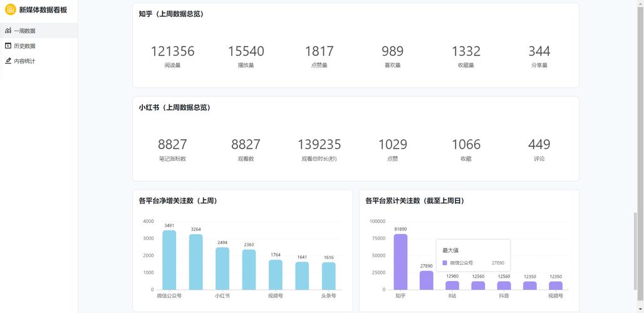
Task: Click the blue bar labeled 1641
Action: point(302,275)
